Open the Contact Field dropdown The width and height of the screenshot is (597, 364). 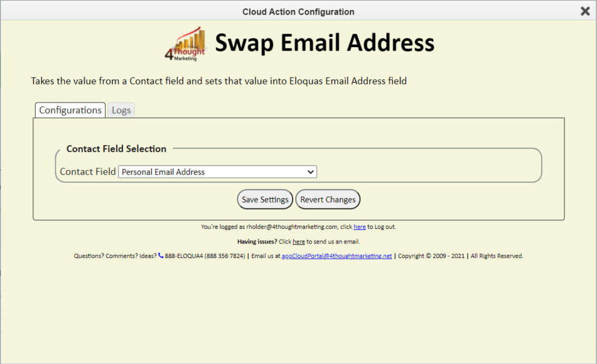(x=217, y=172)
